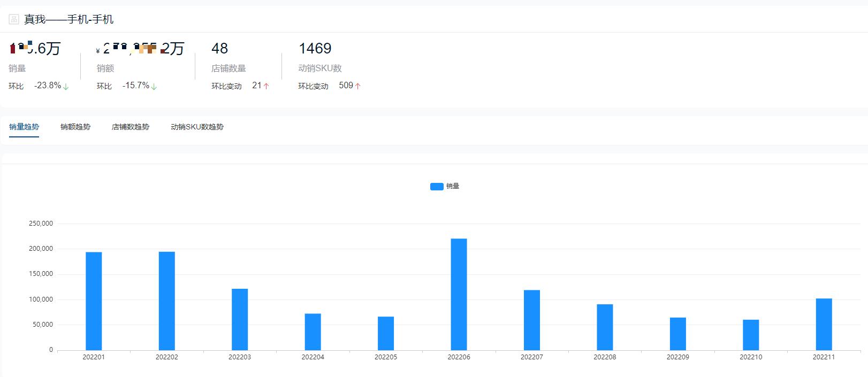Click the blue legend color swatch

click(437, 186)
